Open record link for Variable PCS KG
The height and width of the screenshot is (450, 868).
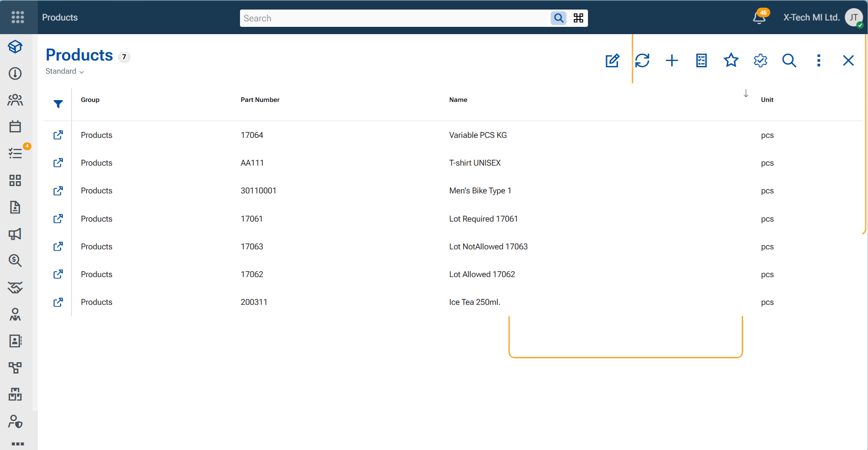coord(58,135)
